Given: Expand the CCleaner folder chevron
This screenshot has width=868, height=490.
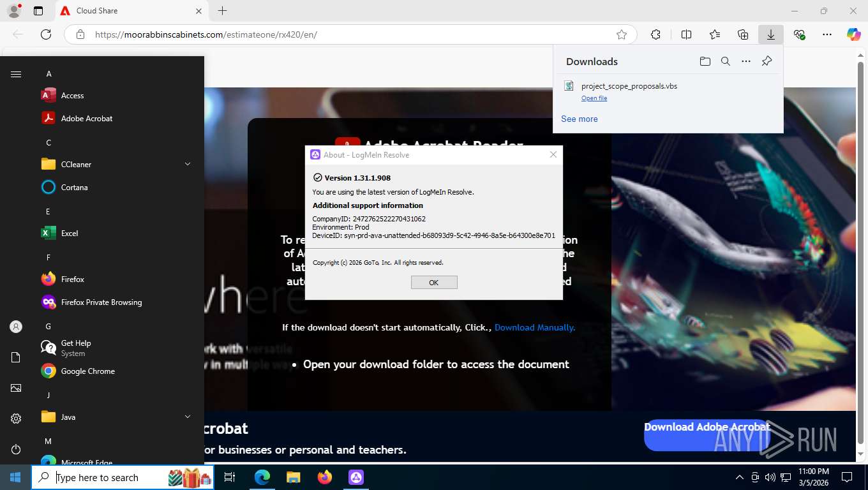Looking at the screenshot, I should 188,165.
